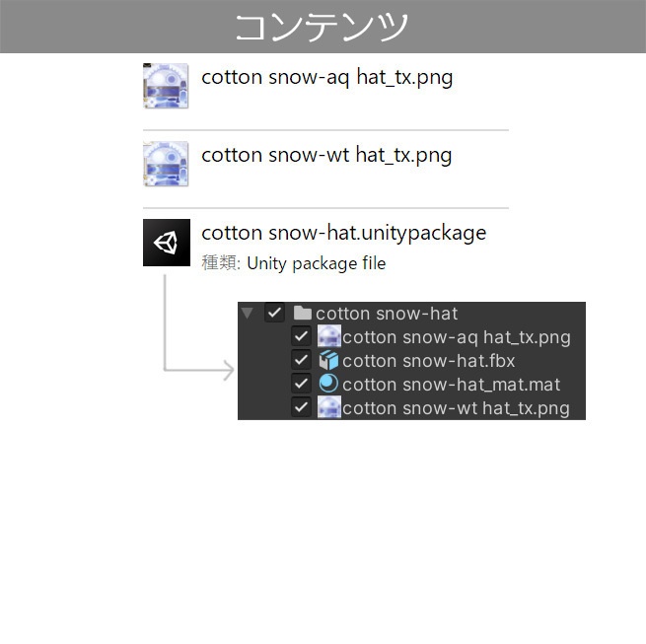Uncheck the cotton snow-hat folder checkbox
Viewport: 646px width, 644px height.
(x=275, y=314)
